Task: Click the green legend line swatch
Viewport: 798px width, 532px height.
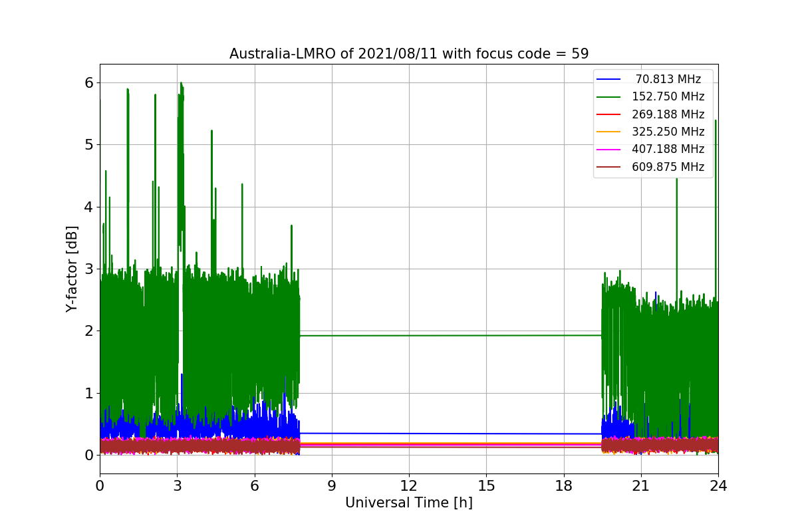Action: (608, 97)
